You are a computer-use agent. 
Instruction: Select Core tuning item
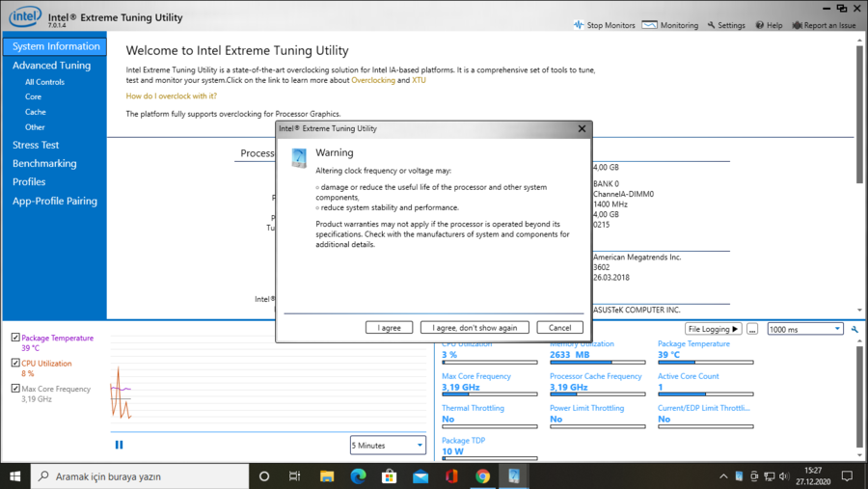click(x=33, y=96)
